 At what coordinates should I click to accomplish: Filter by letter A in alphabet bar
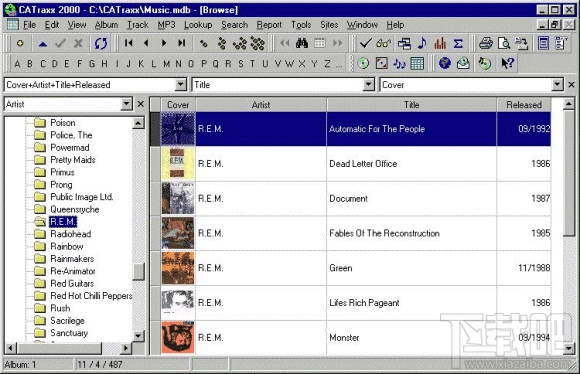coord(17,64)
